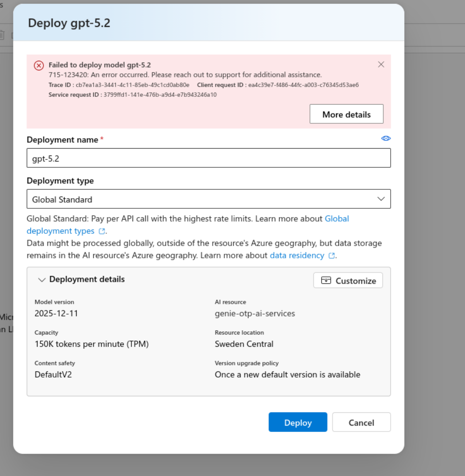
Task: Click the version upgrade policy value
Action: (x=288, y=375)
